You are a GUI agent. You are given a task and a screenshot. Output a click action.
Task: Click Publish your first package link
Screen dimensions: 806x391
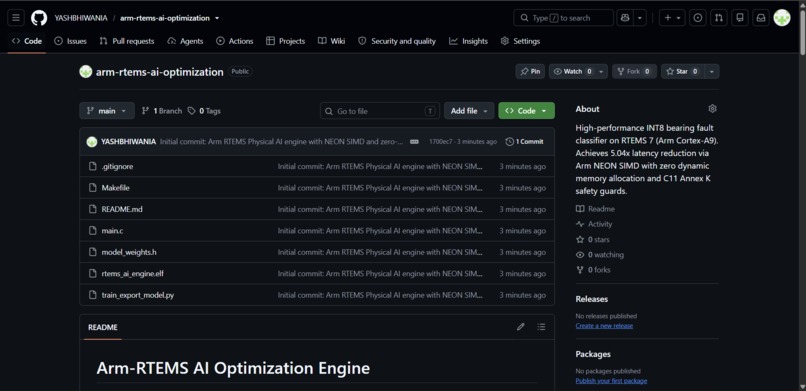click(611, 381)
